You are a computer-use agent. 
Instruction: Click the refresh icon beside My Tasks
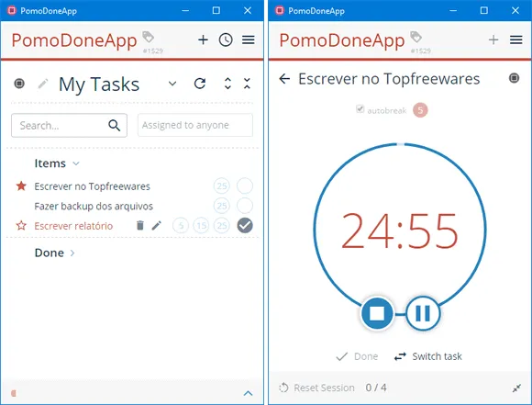[200, 84]
